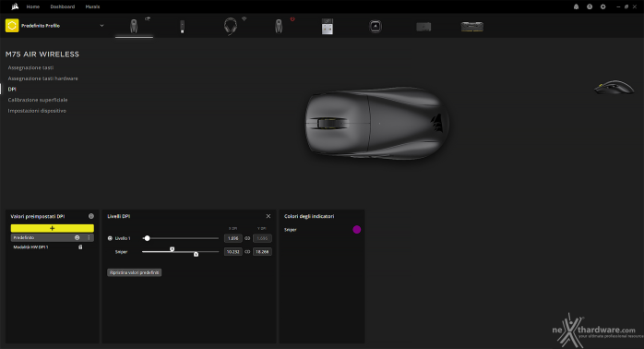Expand the Predefinito Profilo dropdown
644x349 pixels.
[x=101, y=26]
